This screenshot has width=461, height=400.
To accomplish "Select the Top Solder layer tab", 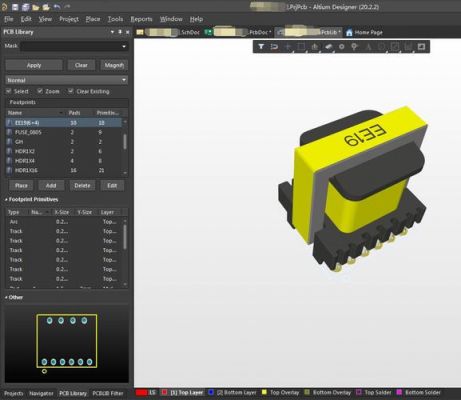I will coord(374,393).
